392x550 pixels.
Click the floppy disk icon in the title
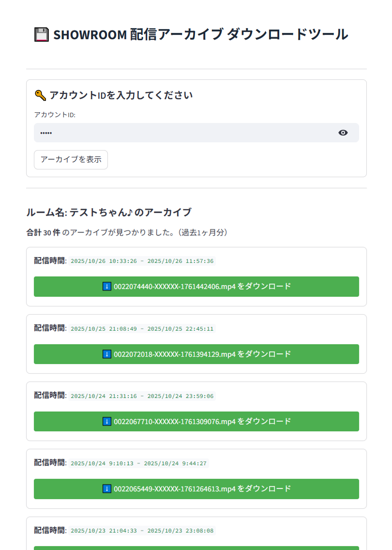coord(42,35)
